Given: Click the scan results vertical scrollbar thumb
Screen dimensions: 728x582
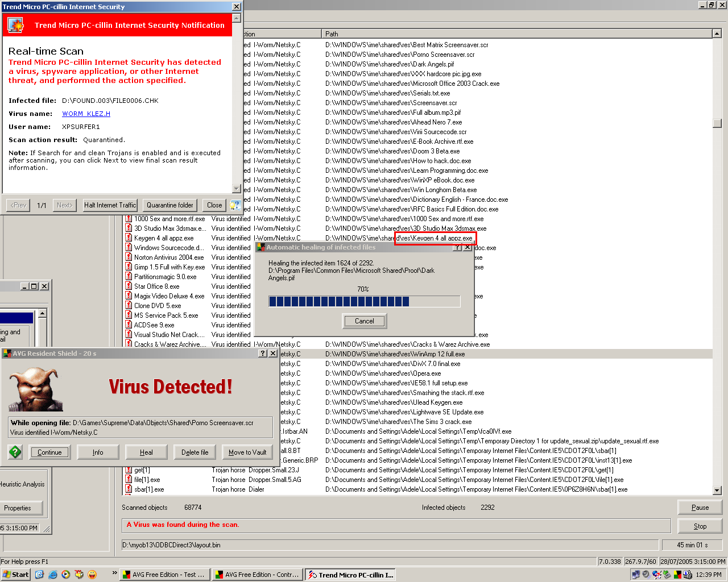Looking at the screenshot, I should click(717, 123).
